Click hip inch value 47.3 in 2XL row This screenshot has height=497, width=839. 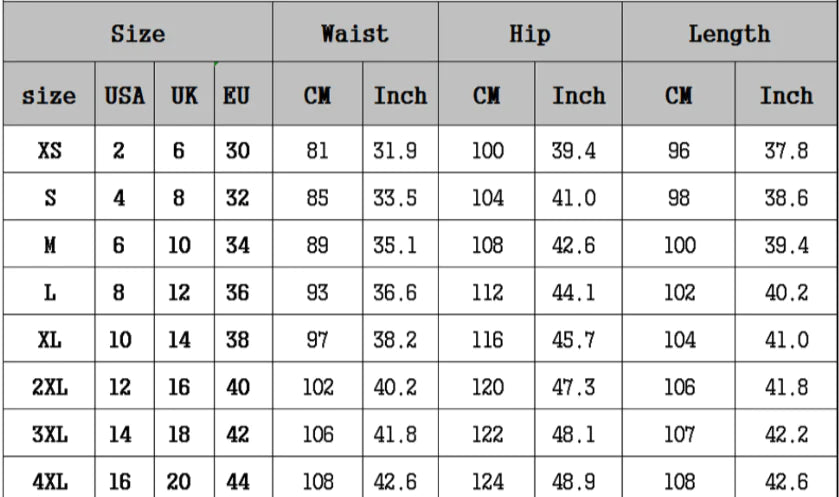click(574, 387)
